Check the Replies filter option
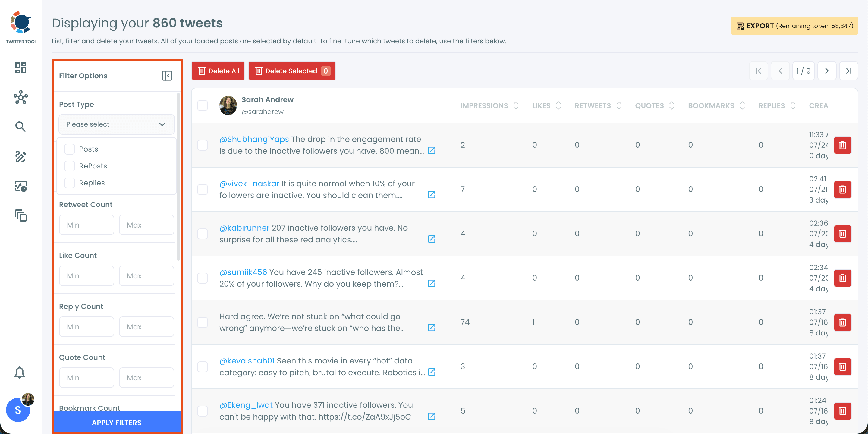This screenshot has height=434, width=868. pyautogui.click(x=69, y=183)
